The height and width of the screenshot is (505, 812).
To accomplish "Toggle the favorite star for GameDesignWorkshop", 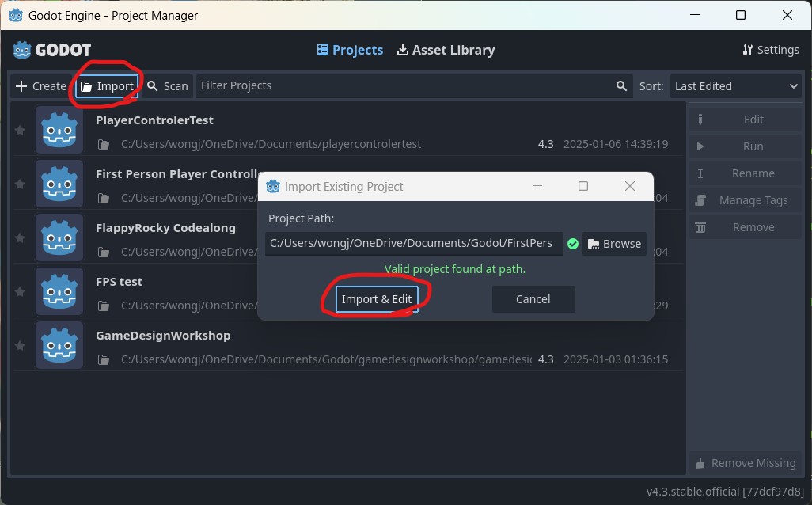I will click(x=20, y=345).
